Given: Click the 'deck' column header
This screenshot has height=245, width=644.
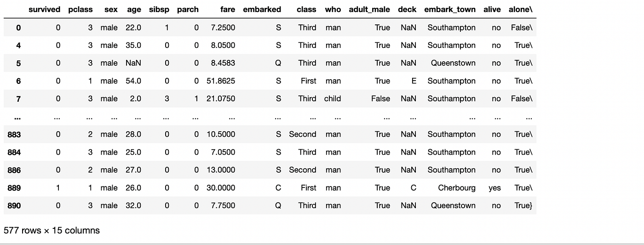Looking at the screenshot, I should (407, 10).
